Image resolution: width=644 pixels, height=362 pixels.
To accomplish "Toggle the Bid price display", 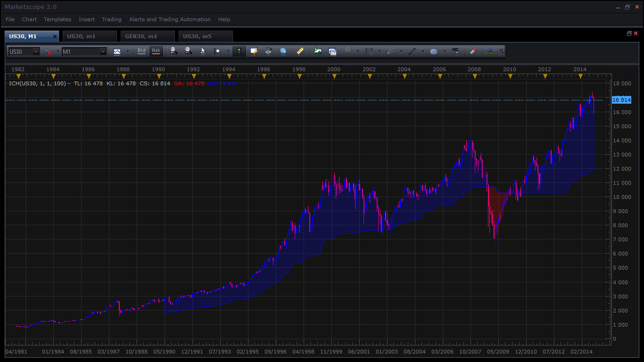I will coord(141,51).
